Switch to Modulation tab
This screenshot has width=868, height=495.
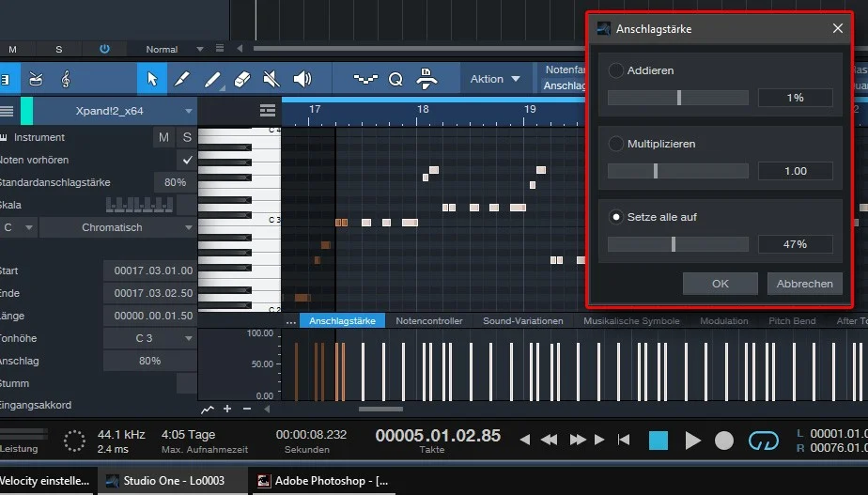723,321
